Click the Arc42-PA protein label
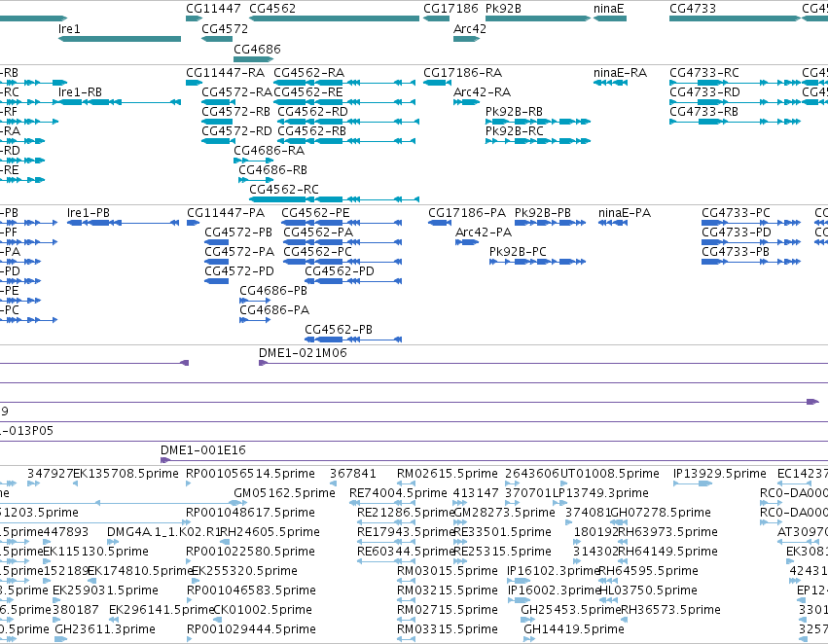Image resolution: width=828 pixels, height=644 pixels. pos(484,233)
